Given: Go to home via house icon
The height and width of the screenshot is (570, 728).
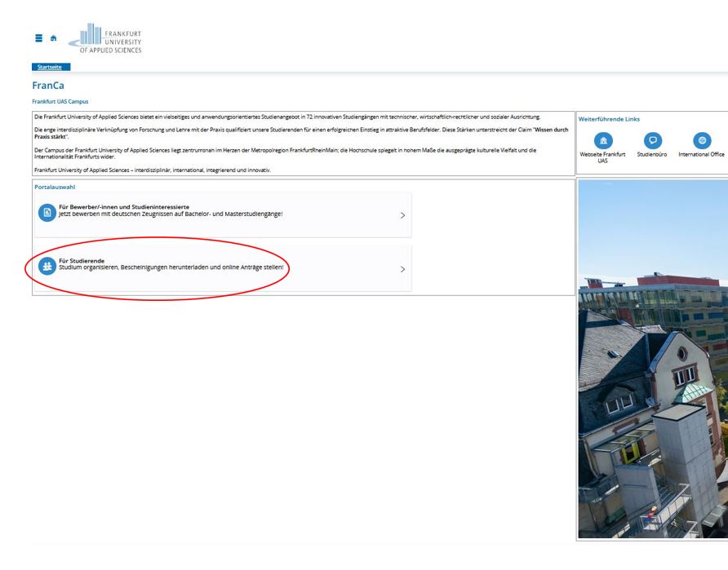Looking at the screenshot, I should pos(53,38).
